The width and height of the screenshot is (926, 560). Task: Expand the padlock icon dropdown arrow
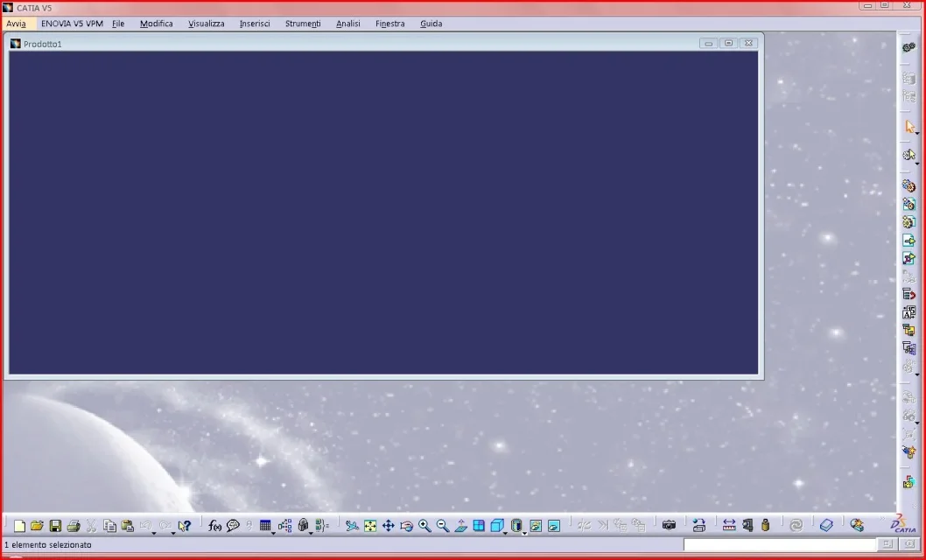click(x=311, y=532)
